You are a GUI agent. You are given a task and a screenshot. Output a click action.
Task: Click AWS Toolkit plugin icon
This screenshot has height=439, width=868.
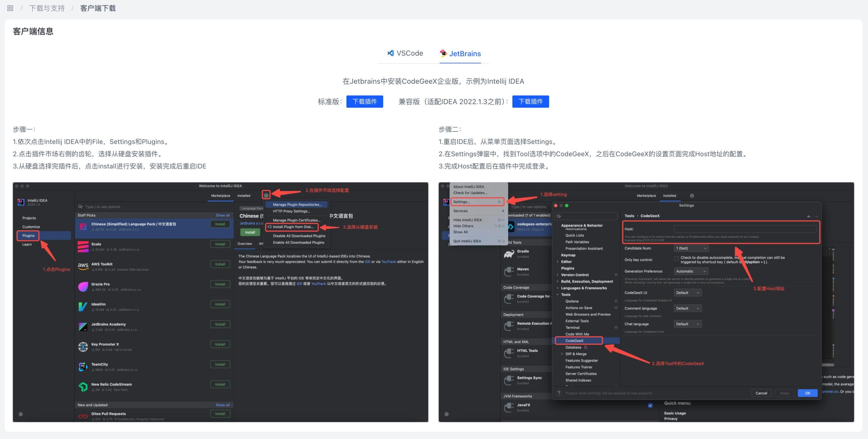(83, 266)
